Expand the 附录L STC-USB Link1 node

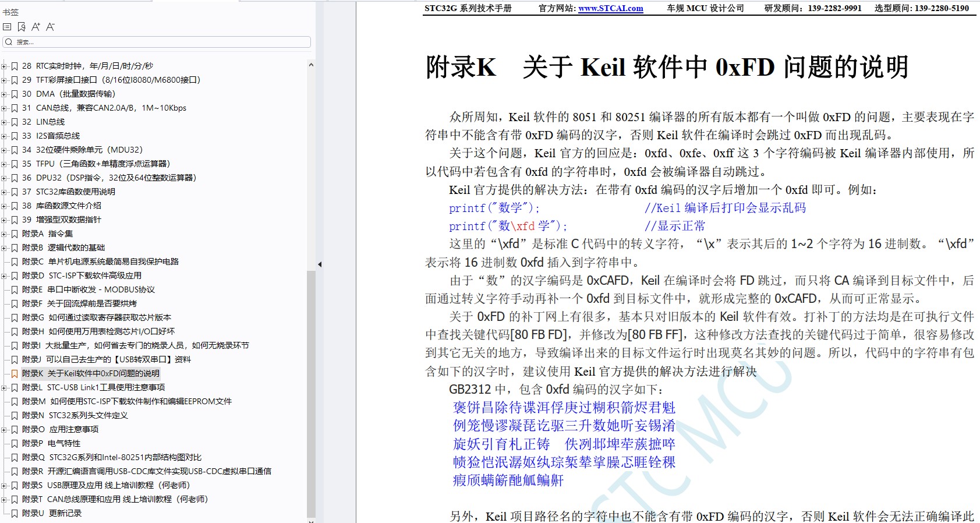pos(4,387)
